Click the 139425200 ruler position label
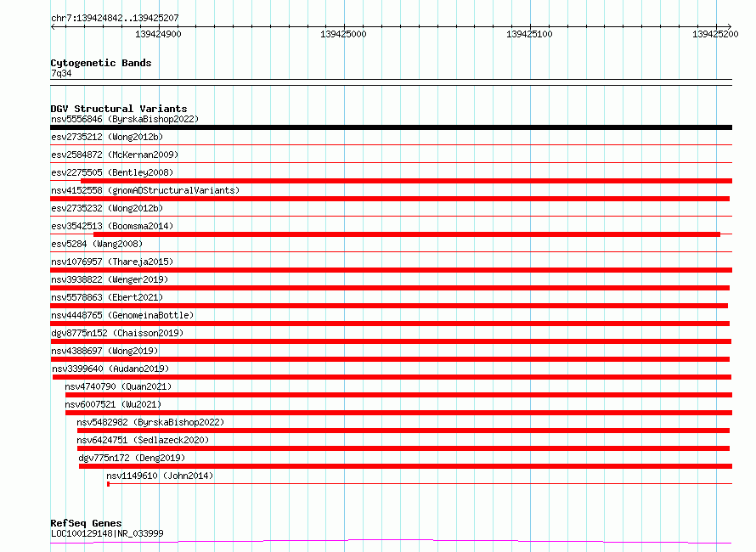Image resolution: width=756 pixels, height=552 pixels. [x=715, y=34]
